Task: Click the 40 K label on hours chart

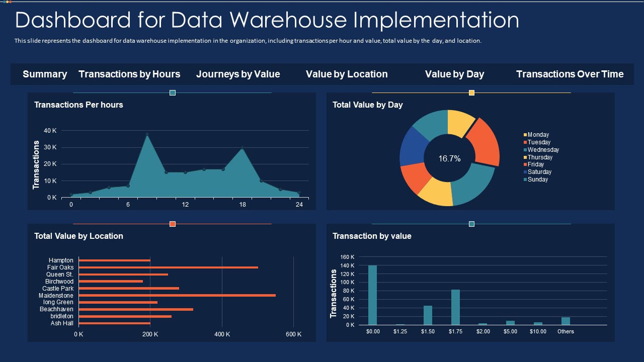Action: click(51, 131)
